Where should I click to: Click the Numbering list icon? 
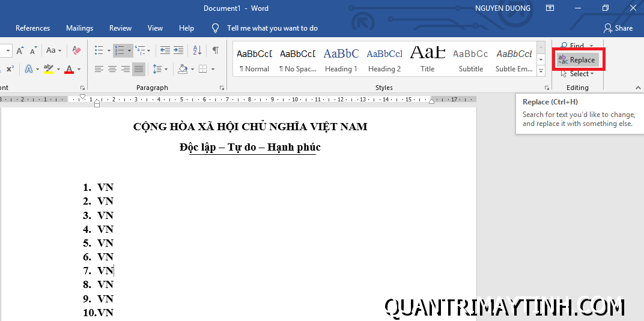(x=120, y=50)
